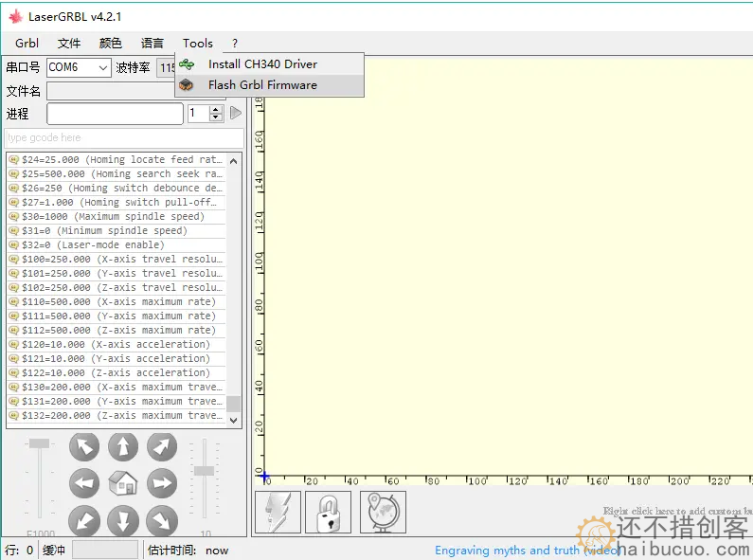Jog diagonally up-right arrow button

[162, 446]
